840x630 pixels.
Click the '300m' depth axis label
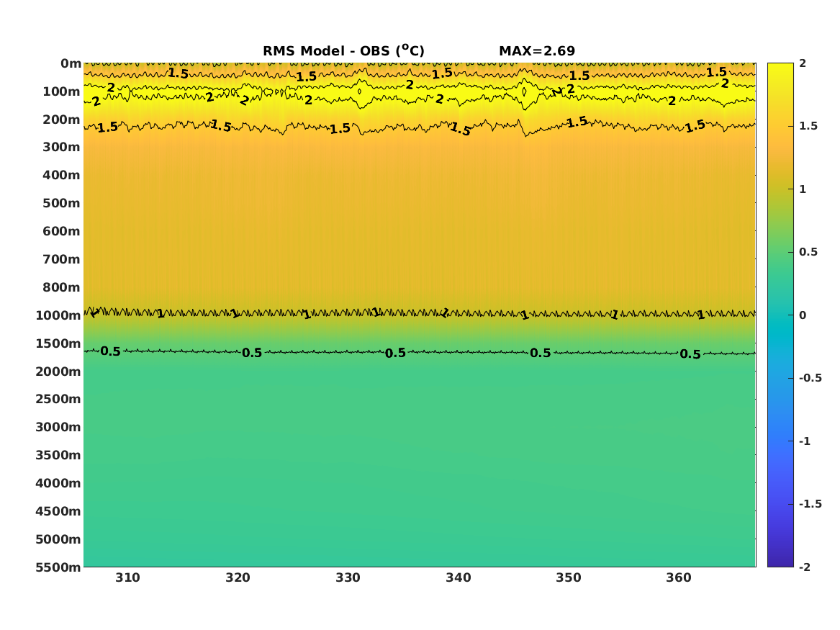coord(62,148)
